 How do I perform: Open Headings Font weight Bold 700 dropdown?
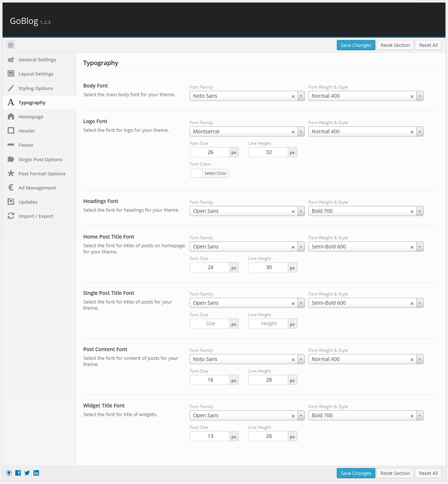[x=420, y=211]
